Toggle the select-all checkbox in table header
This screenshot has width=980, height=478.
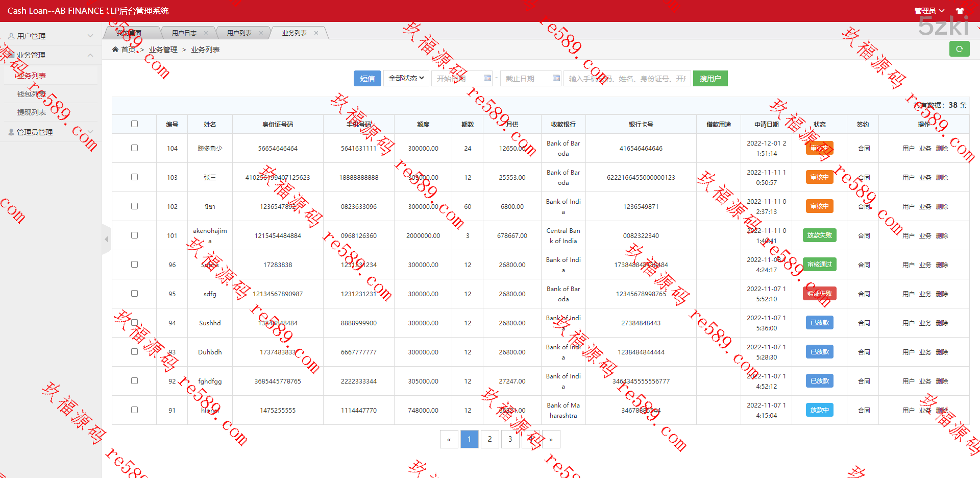coord(134,124)
